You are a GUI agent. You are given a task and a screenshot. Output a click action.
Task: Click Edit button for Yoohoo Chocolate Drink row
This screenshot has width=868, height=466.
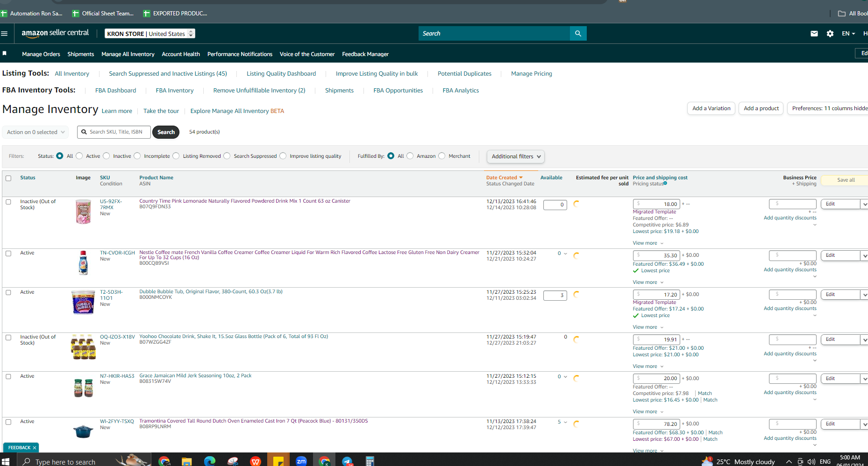(840, 339)
